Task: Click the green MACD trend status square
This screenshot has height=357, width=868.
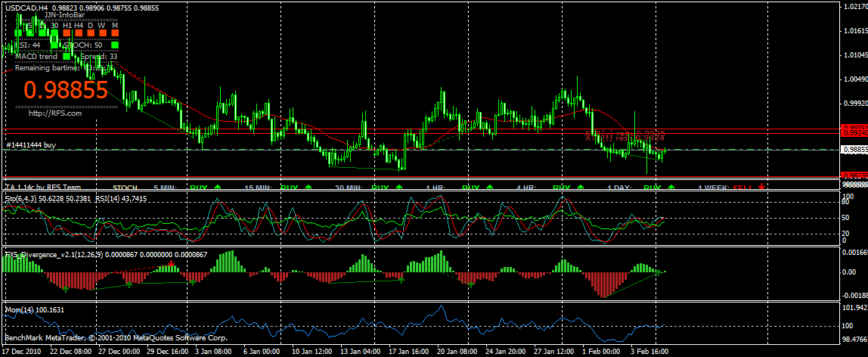Action: pos(67,56)
